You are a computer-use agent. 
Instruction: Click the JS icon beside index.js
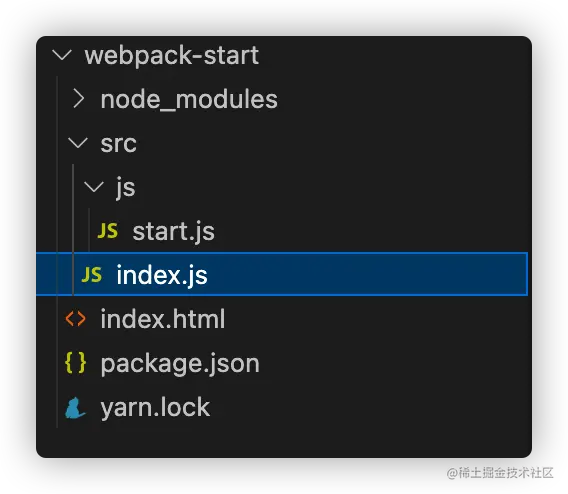[x=92, y=275]
